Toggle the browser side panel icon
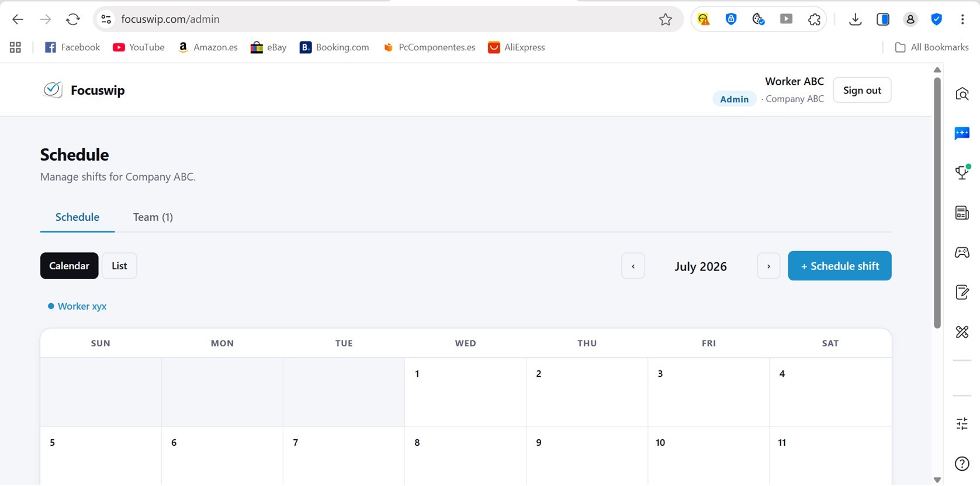Image resolution: width=980 pixels, height=486 pixels. pyautogui.click(x=883, y=19)
